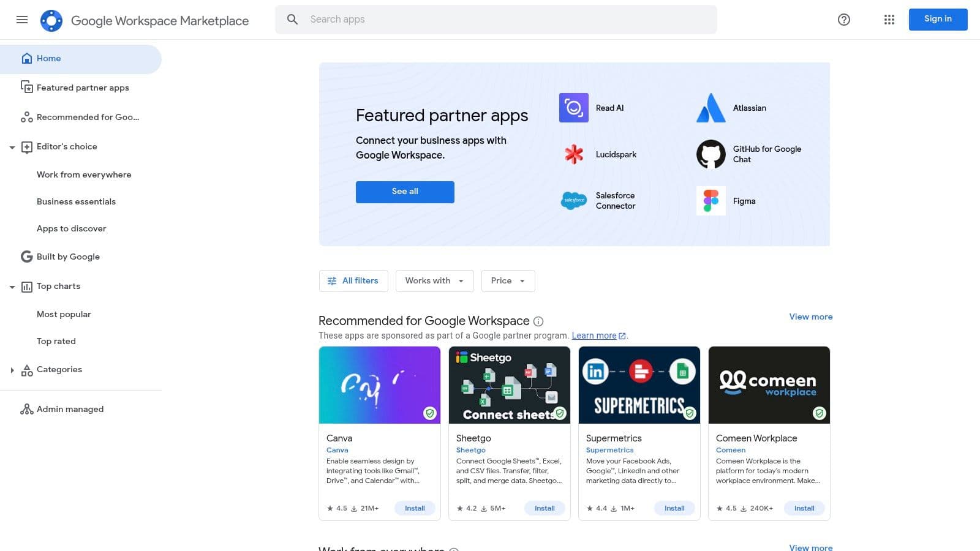Open the Atlassian featured app

pos(710,108)
